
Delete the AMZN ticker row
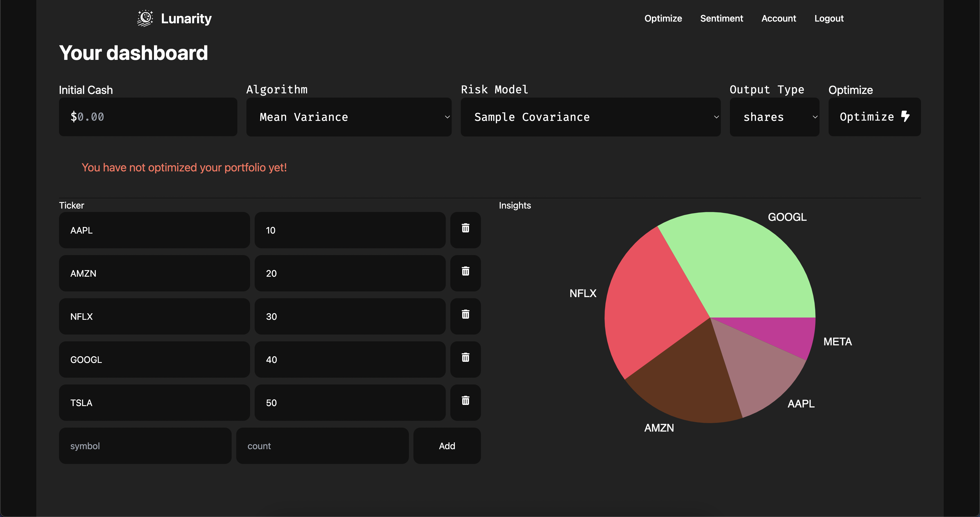[465, 272]
